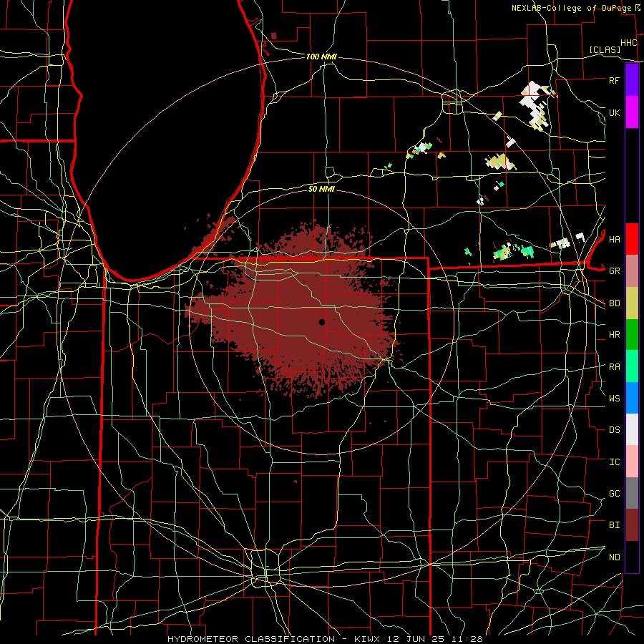This screenshot has width=644, height=644.
Task: Choose the blue WS legend swatch
Action: 632,398
